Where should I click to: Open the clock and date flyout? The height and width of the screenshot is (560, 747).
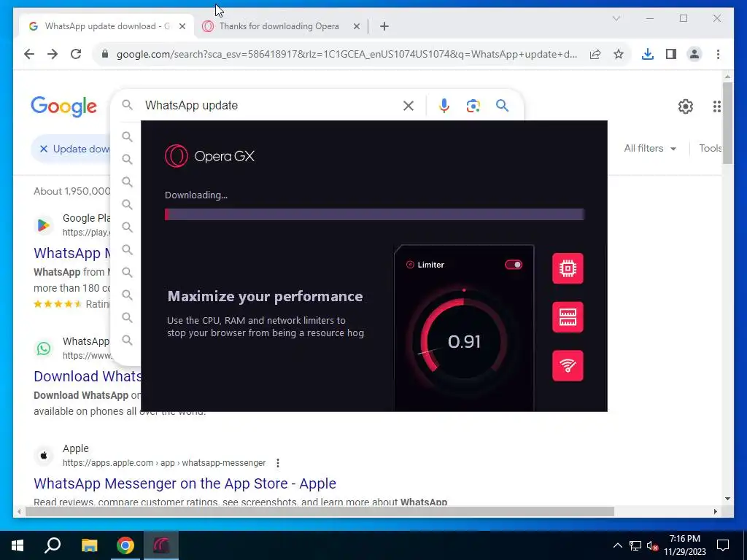pos(684,545)
